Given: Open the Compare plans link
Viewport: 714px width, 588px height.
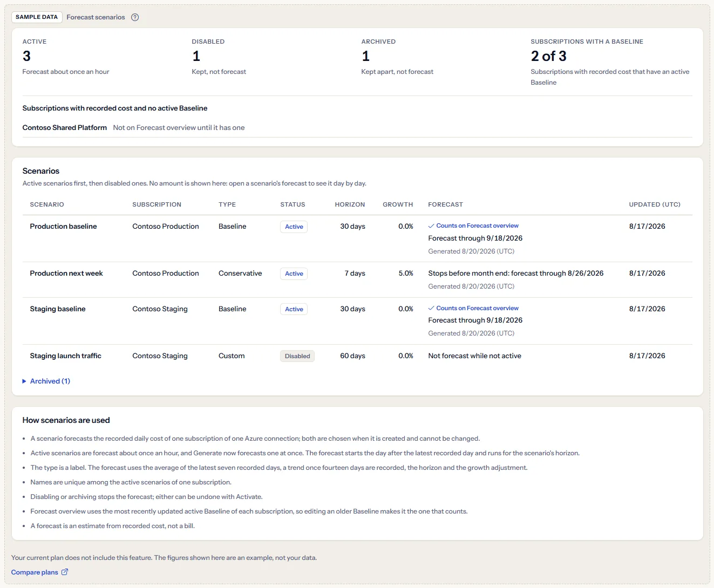Looking at the screenshot, I should tap(39, 572).
